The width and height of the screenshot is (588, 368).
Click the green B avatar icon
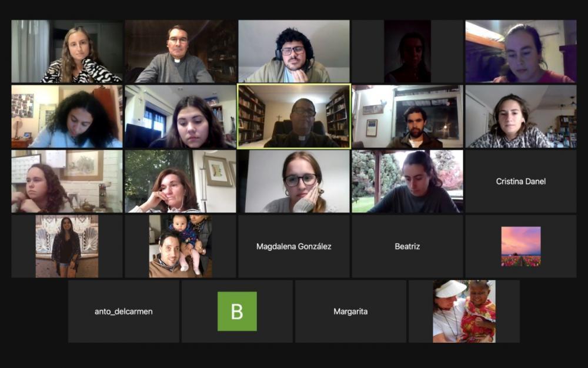click(x=237, y=311)
